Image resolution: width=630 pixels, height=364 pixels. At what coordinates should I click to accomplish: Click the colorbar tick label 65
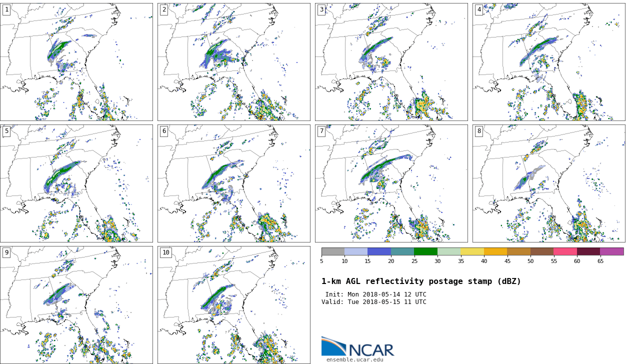600,261
